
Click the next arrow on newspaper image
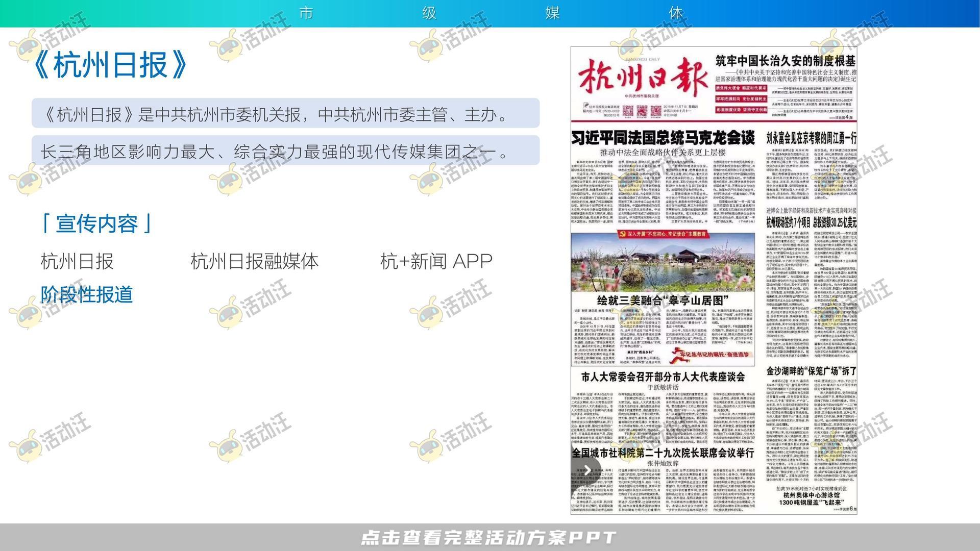[x=587, y=469]
